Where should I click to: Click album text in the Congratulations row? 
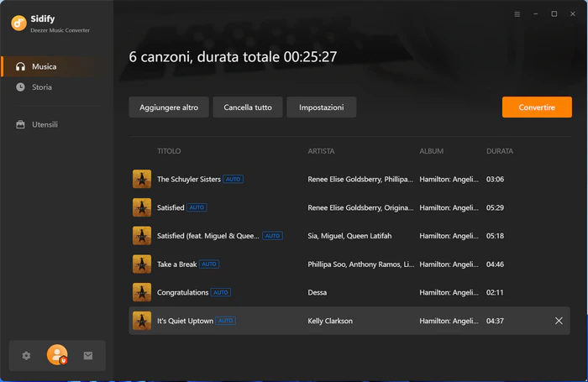pos(449,292)
